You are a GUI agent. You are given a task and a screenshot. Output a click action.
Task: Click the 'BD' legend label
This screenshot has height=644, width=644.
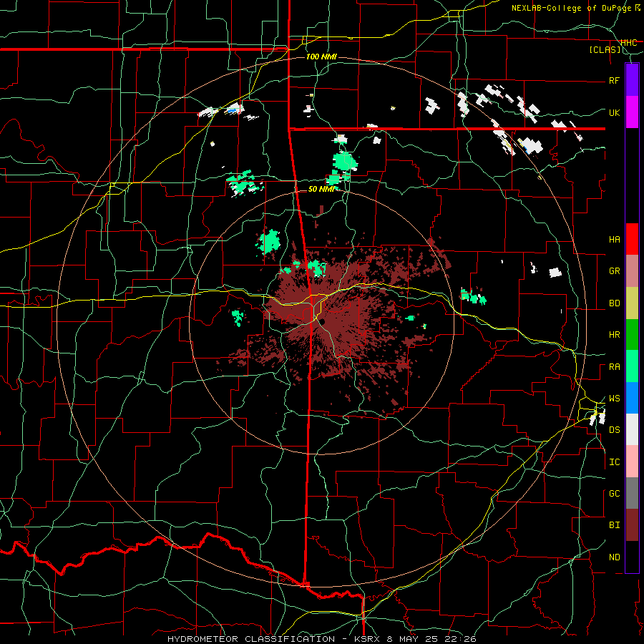coord(615,303)
